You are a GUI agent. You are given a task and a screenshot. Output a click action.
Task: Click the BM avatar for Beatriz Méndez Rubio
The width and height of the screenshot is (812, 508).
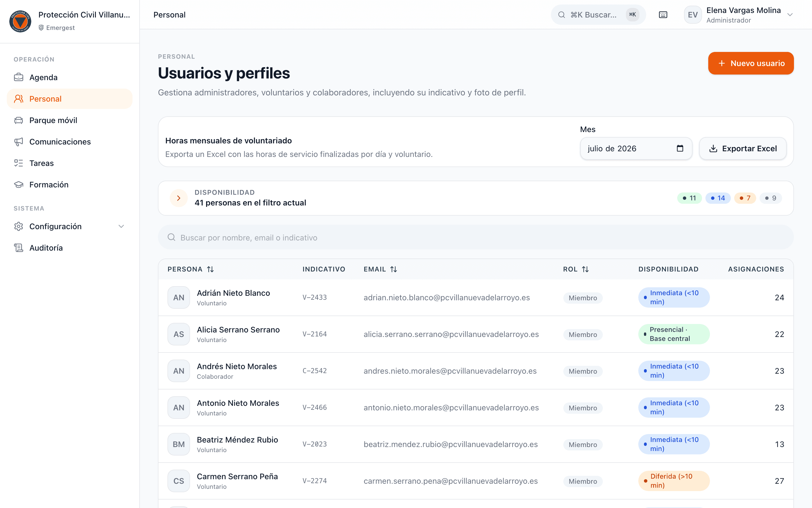(x=179, y=444)
